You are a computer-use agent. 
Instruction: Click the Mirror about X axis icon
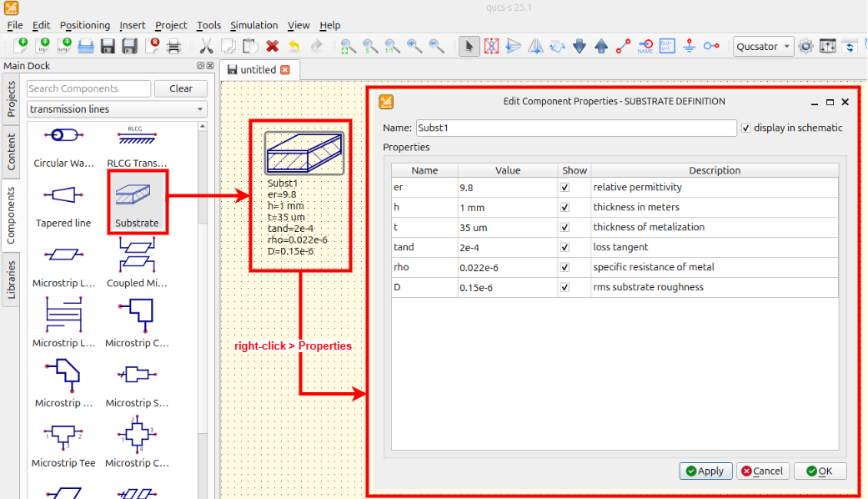[513, 47]
